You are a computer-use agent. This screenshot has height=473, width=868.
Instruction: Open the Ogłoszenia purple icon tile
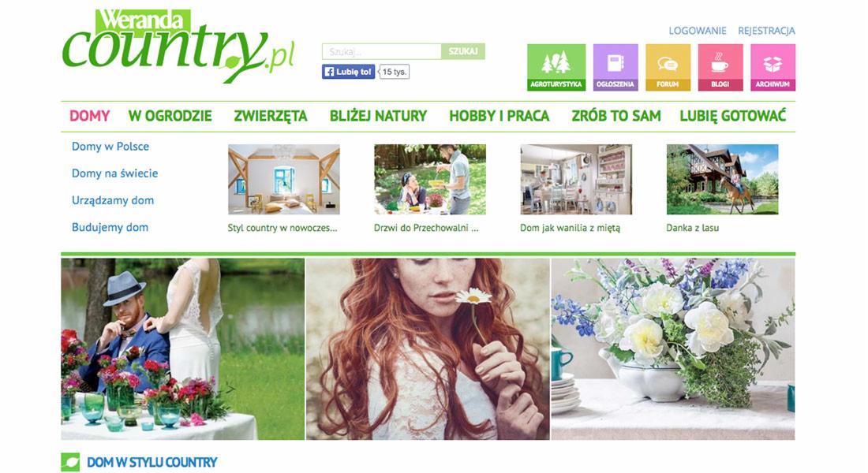[615, 68]
